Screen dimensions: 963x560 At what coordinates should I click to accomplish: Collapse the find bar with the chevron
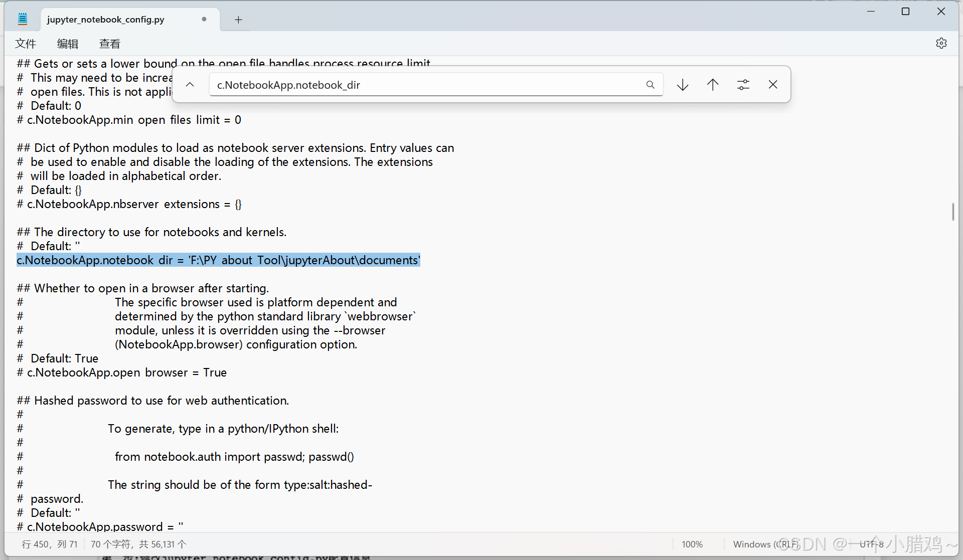[x=190, y=84]
